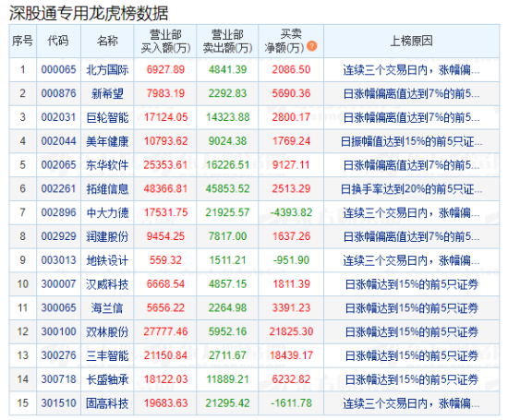Click the 买卖净额(万) column header

coord(291,42)
